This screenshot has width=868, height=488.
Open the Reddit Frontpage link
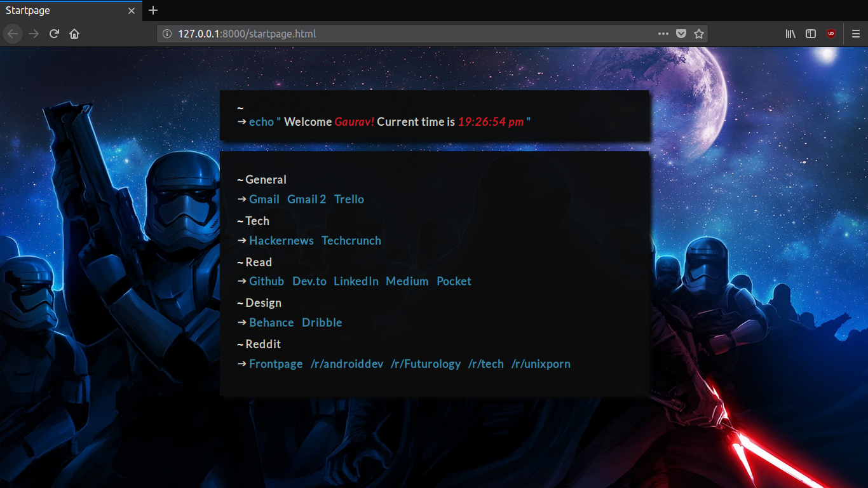point(276,364)
